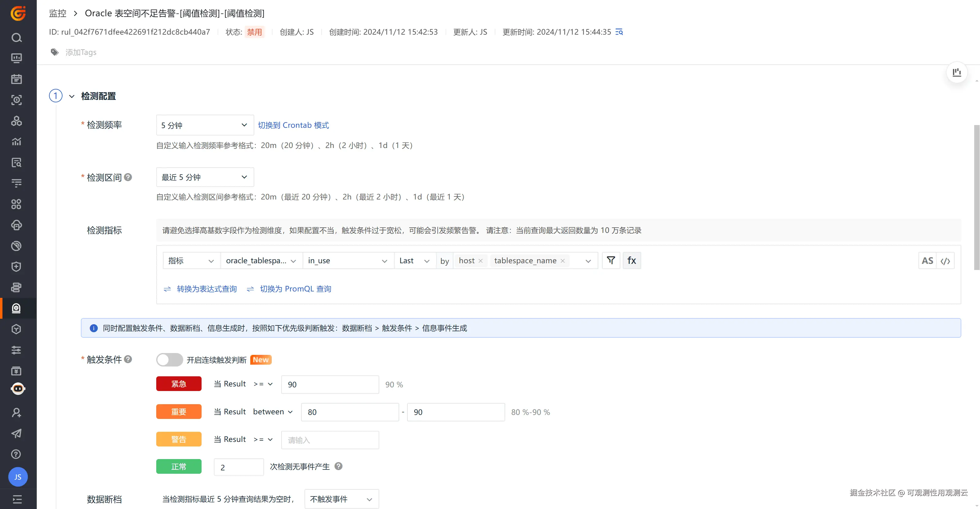Remove the tablespace_name tag from the group by

coord(563,261)
